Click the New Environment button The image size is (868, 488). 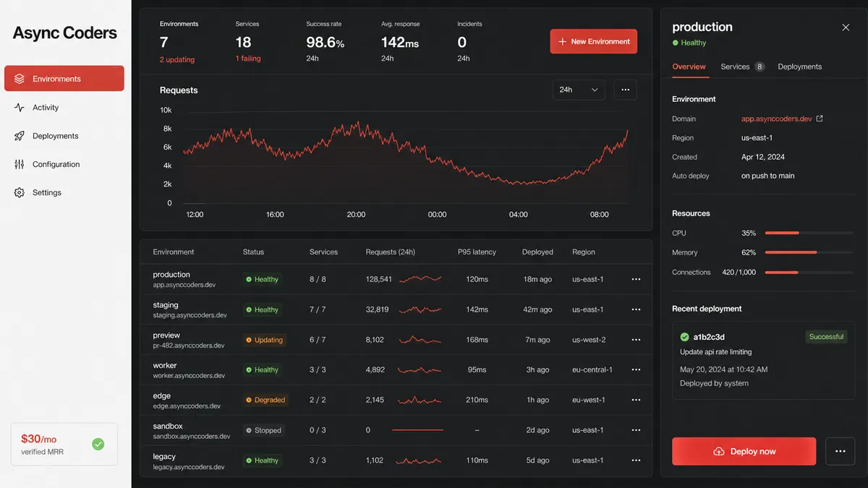pyautogui.click(x=593, y=41)
